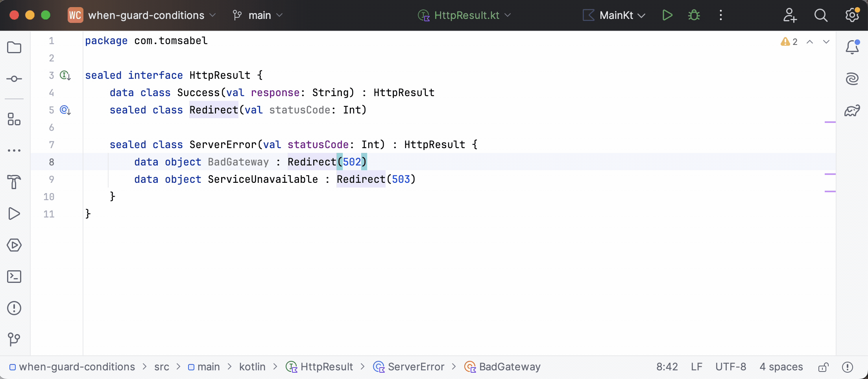Viewport: 868px width, 379px height.
Task: Click the number 503 on line 9
Action: 401,179
